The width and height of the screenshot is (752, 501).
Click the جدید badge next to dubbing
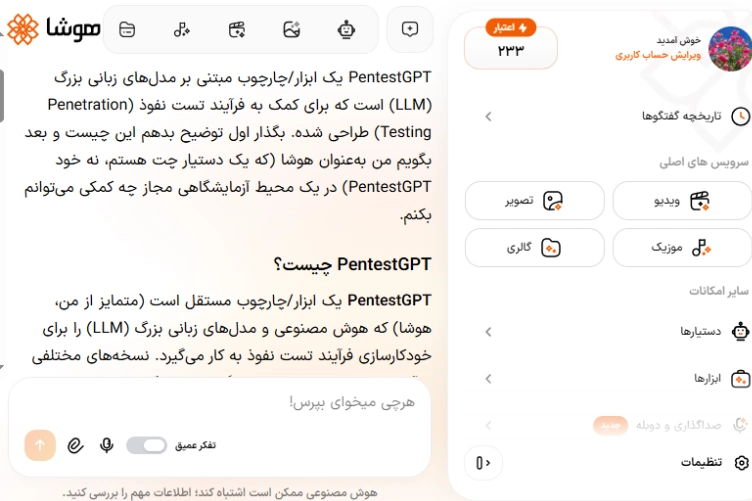click(610, 425)
